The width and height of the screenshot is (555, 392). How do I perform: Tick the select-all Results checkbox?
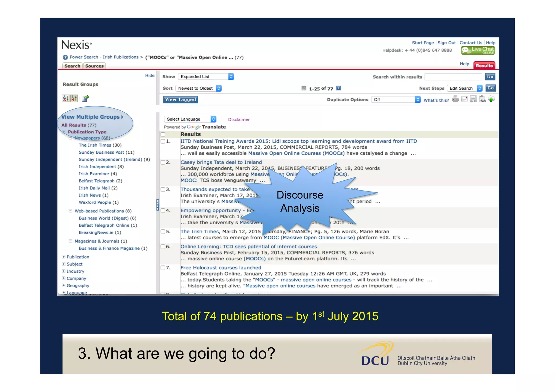(x=163, y=134)
